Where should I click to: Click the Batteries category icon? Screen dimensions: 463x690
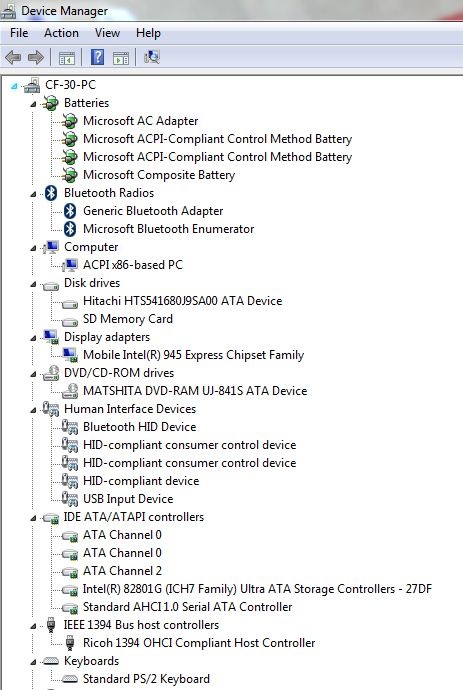(50, 103)
